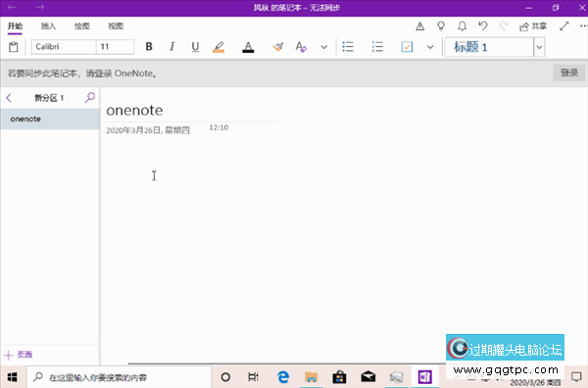Select the onenote page in list
This screenshot has width=588, height=388.
tap(50, 120)
